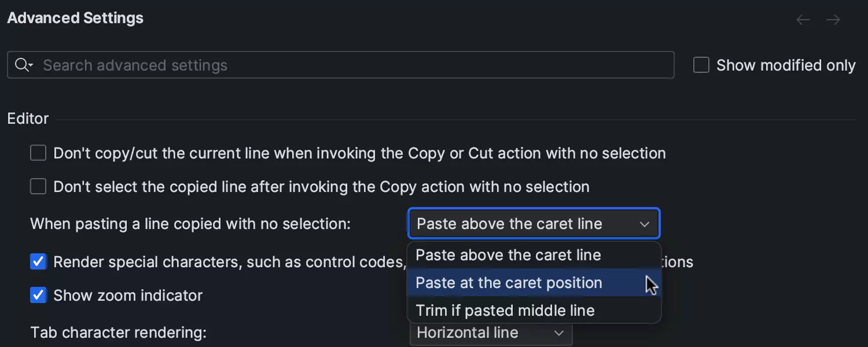Click the Search advanced settings field
The image size is (868, 347).
347,65
